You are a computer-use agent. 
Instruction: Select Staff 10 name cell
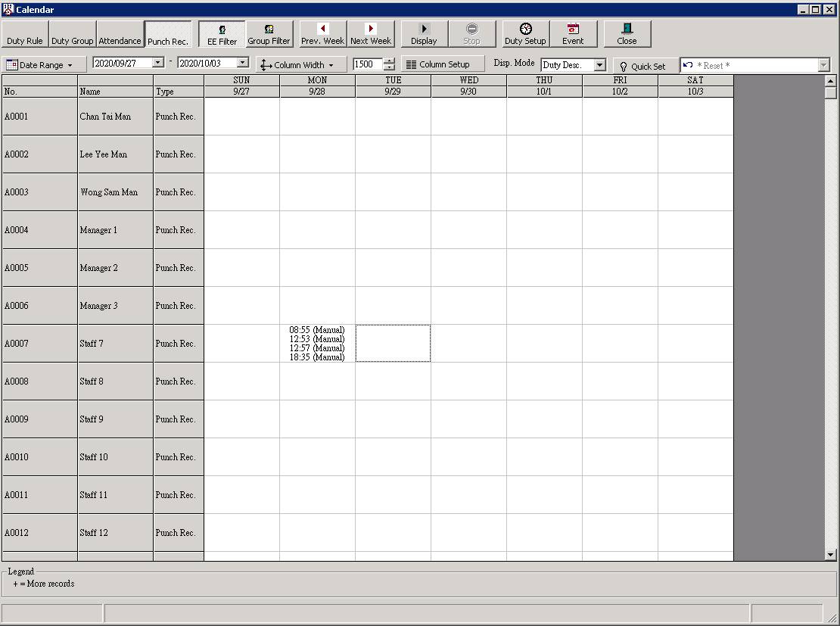point(115,457)
